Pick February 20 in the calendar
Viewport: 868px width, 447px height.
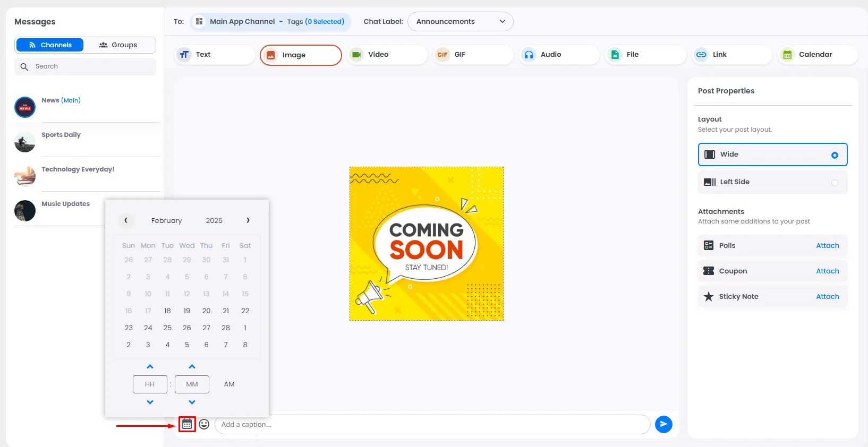click(206, 311)
